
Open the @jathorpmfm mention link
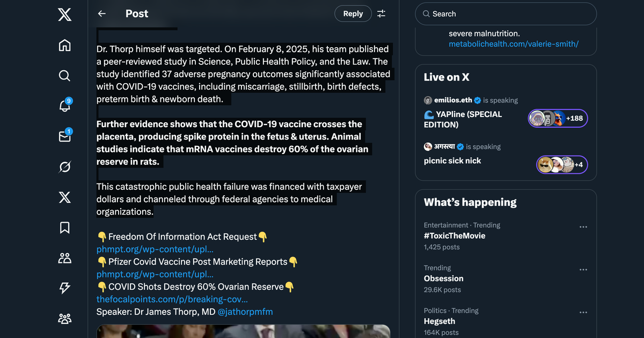click(245, 312)
